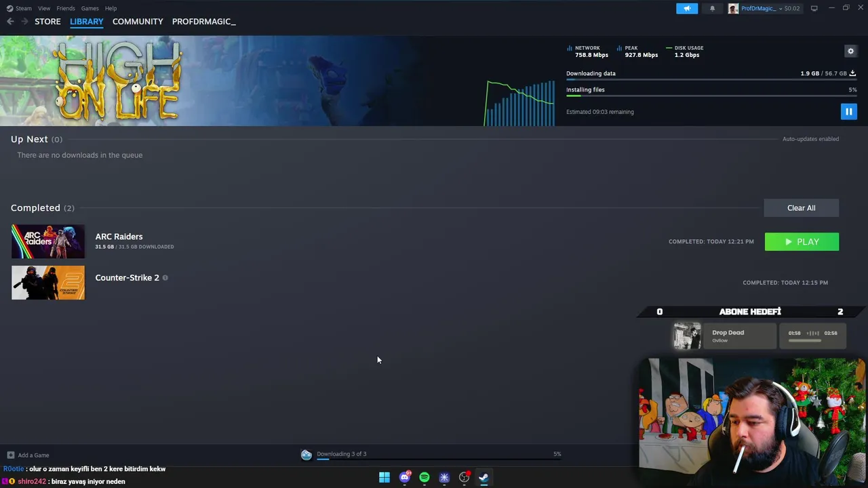Click the PEAK speed bars icon
This screenshot has height=488, width=868.
coord(620,48)
